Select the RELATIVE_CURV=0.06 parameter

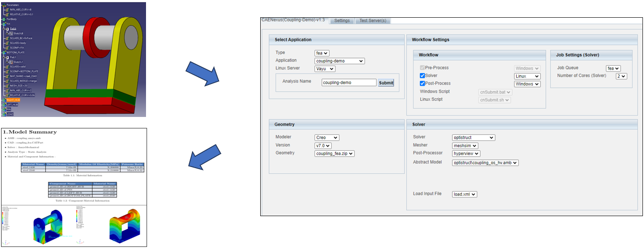(x=20, y=95)
